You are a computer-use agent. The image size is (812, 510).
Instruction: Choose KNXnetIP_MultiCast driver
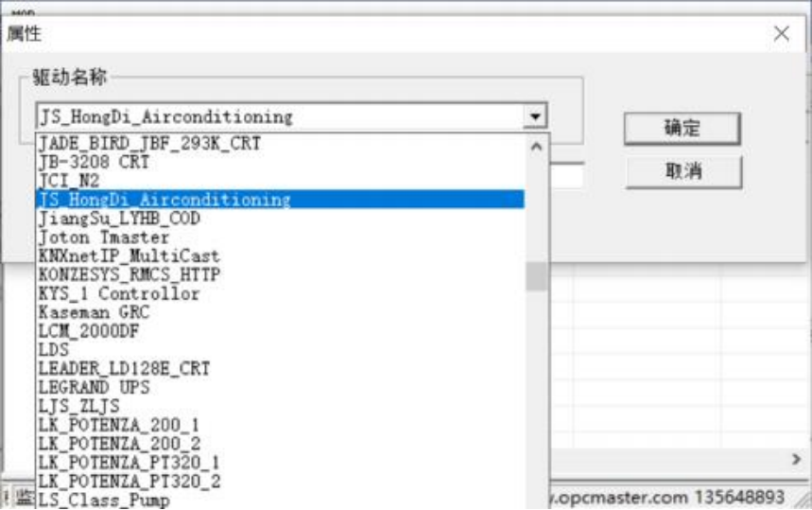click(280, 256)
